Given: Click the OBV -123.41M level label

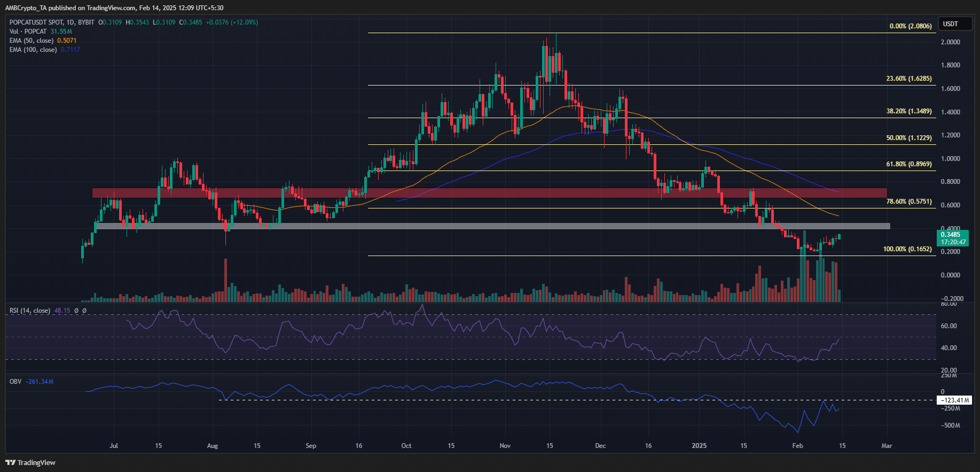Looking at the screenshot, I should 954,400.
